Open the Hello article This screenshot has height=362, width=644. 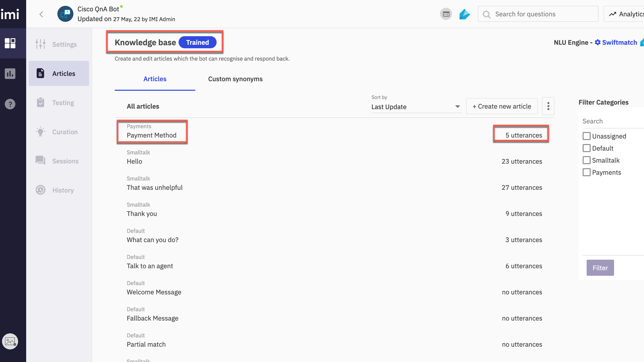(134, 161)
